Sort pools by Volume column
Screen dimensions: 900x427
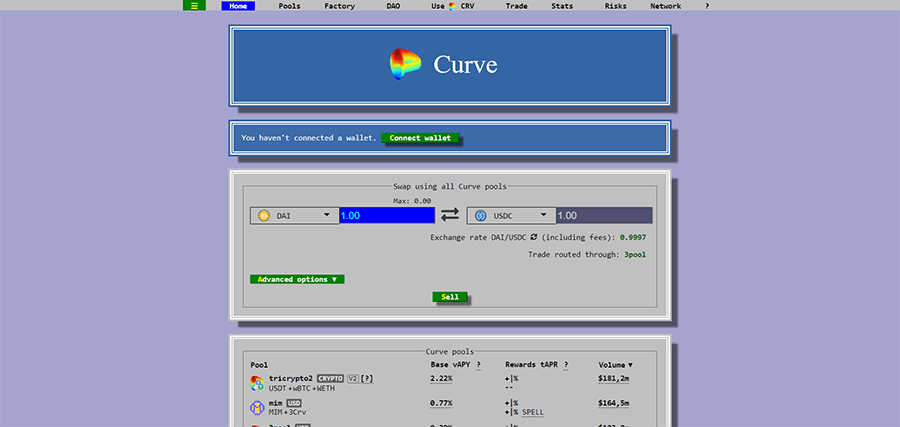tap(615, 365)
